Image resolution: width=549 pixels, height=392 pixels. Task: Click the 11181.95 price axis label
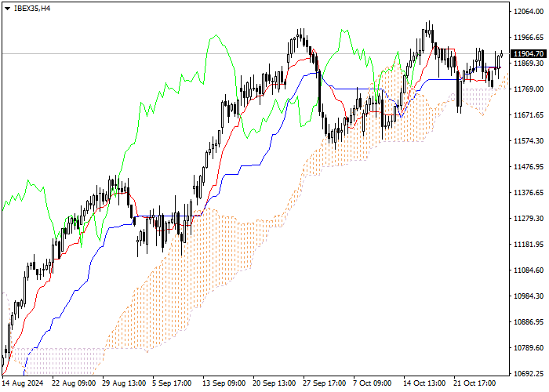[x=529, y=245]
